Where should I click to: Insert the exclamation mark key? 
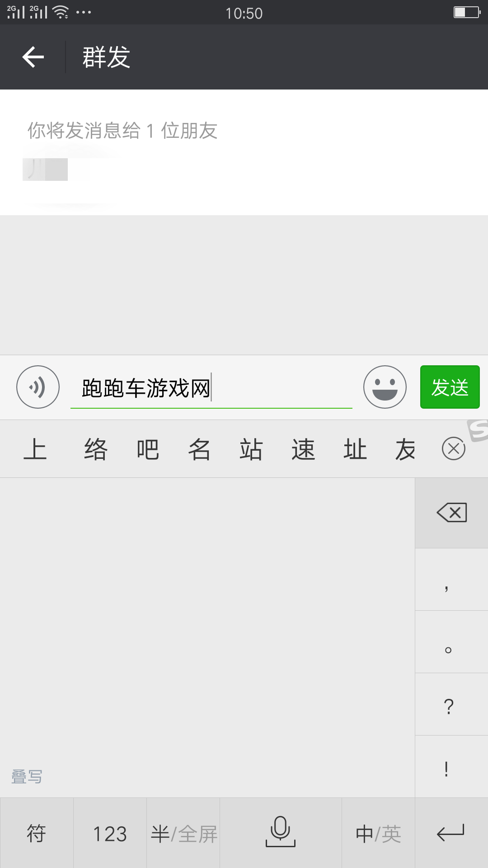pyautogui.click(x=451, y=767)
